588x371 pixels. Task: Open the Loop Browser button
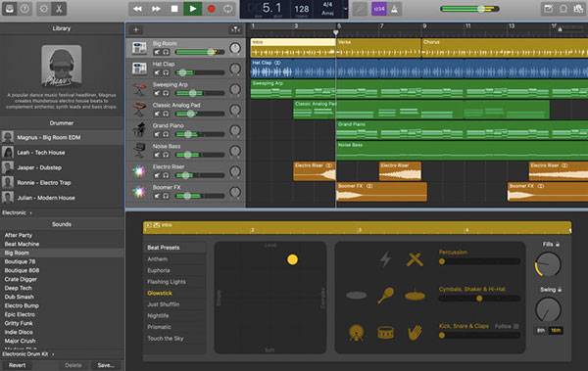[x=563, y=9]
